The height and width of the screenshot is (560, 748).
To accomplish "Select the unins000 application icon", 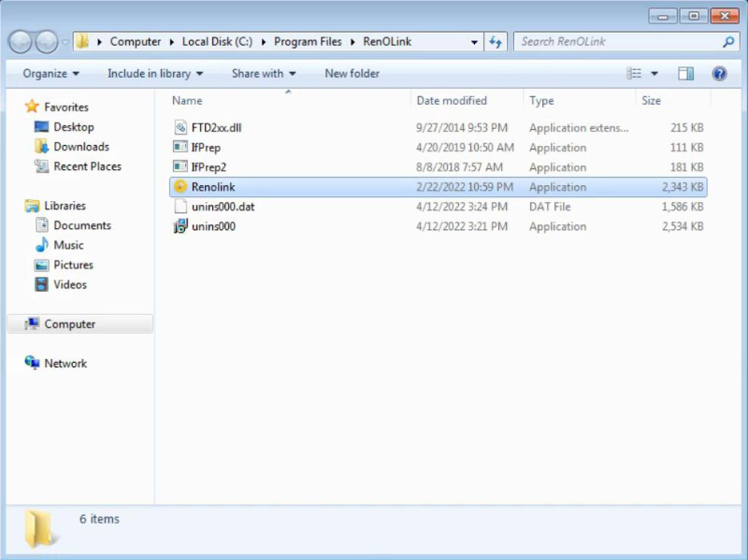I will 181,226.
